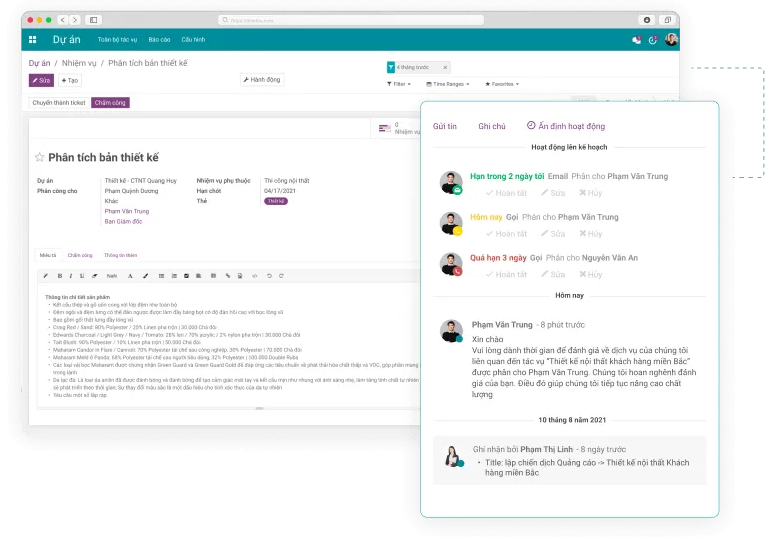Click the Chuyển thành ticket button

58,102
